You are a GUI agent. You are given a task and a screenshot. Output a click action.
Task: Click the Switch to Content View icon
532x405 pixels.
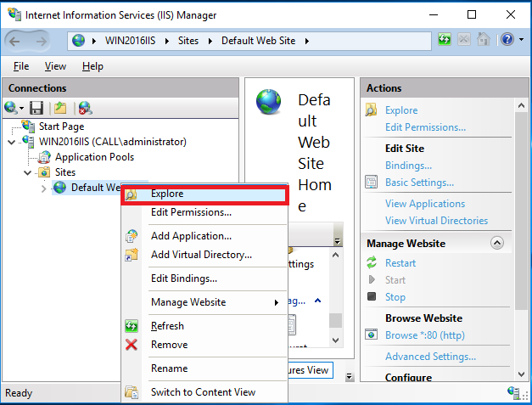pyautogui.click(x=132, y=392)
